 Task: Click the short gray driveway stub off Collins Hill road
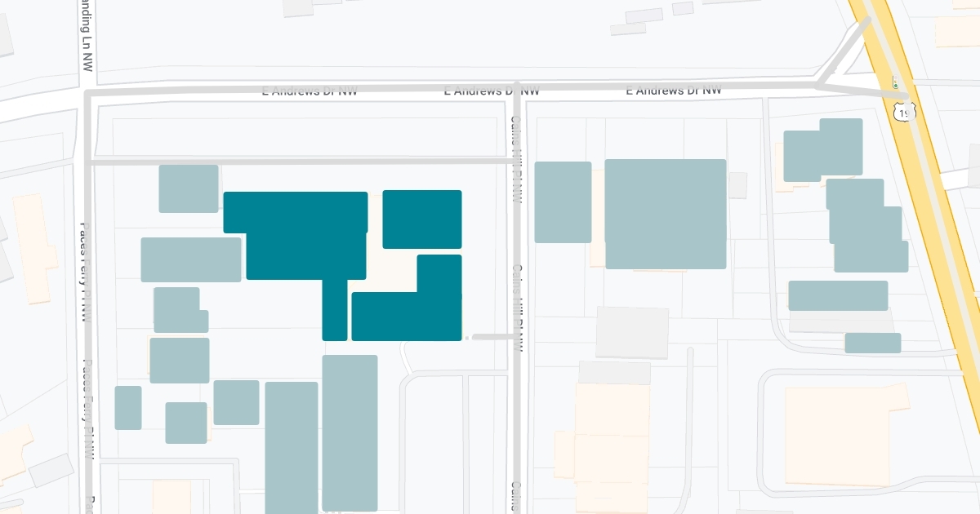point(492,336)
